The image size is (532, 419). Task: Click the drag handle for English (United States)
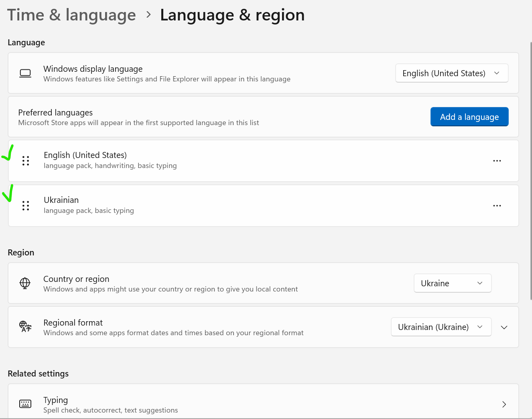pos(26,161)
